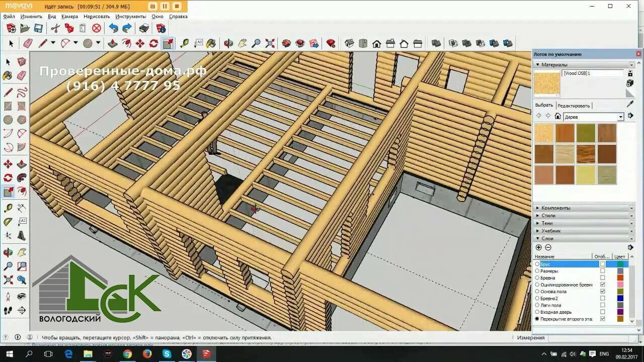This screenshot has width=644, height=362.
Task: Open the Камера menu
Action: coord(69,17)
